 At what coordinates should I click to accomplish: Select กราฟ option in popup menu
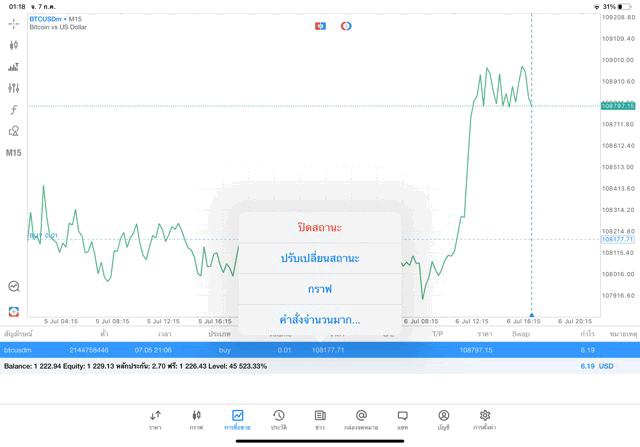(x=320, y=289)
